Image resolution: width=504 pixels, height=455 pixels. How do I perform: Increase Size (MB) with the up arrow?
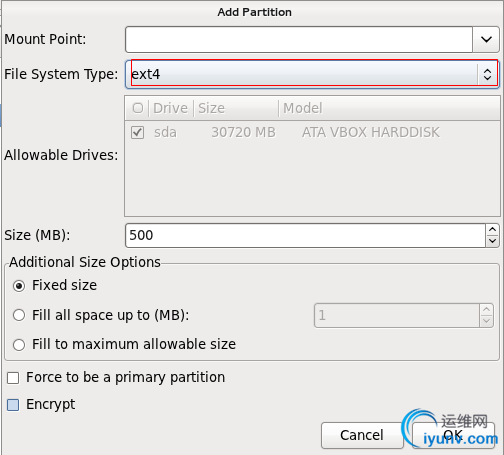492,230
